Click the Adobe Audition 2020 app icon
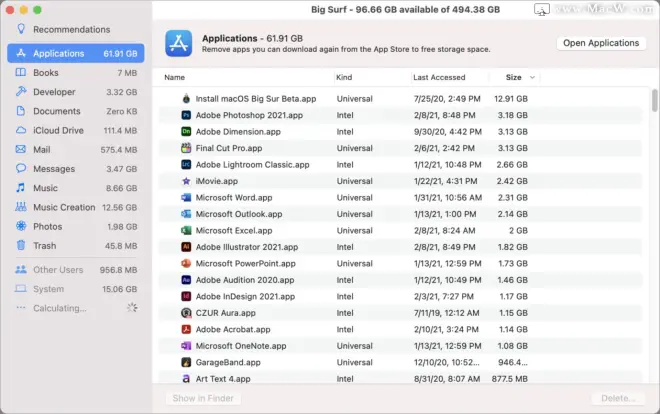The width and height of the screenshot is (660, 414). tap(186, 280)
